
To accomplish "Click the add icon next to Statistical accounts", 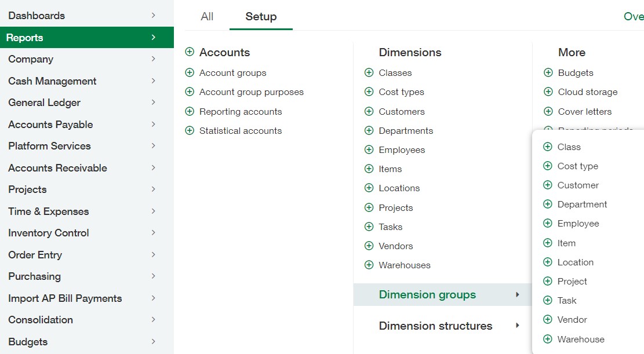I will (x=190, y=131).
